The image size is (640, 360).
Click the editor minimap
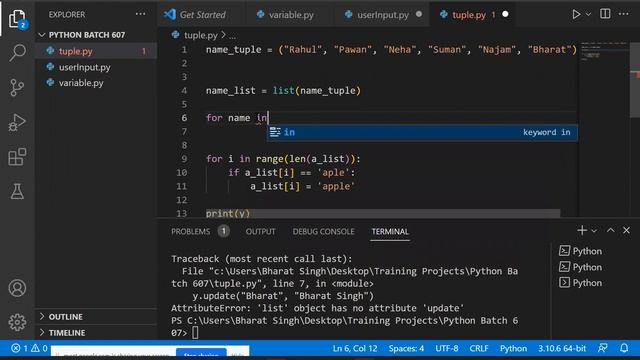pyautogui.click(x=604, y=129)
